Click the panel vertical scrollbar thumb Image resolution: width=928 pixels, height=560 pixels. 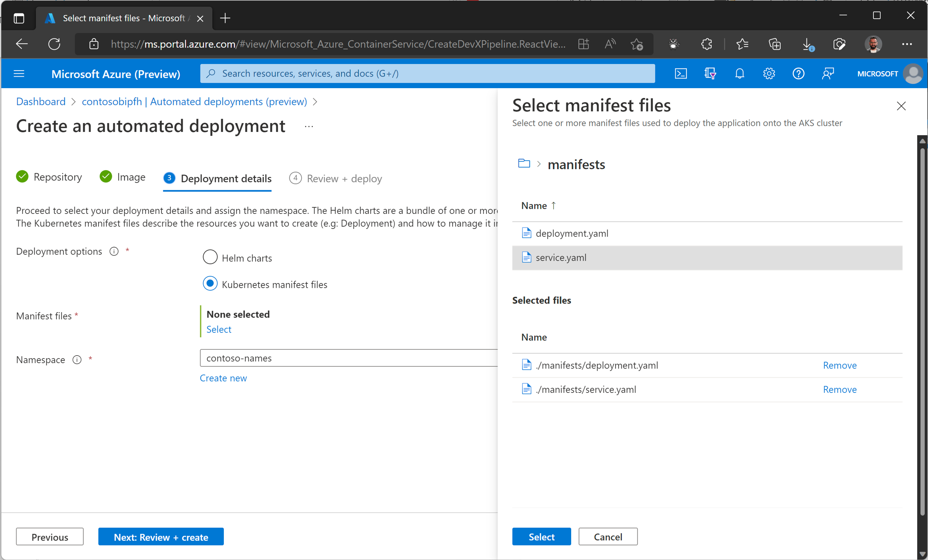922,331
